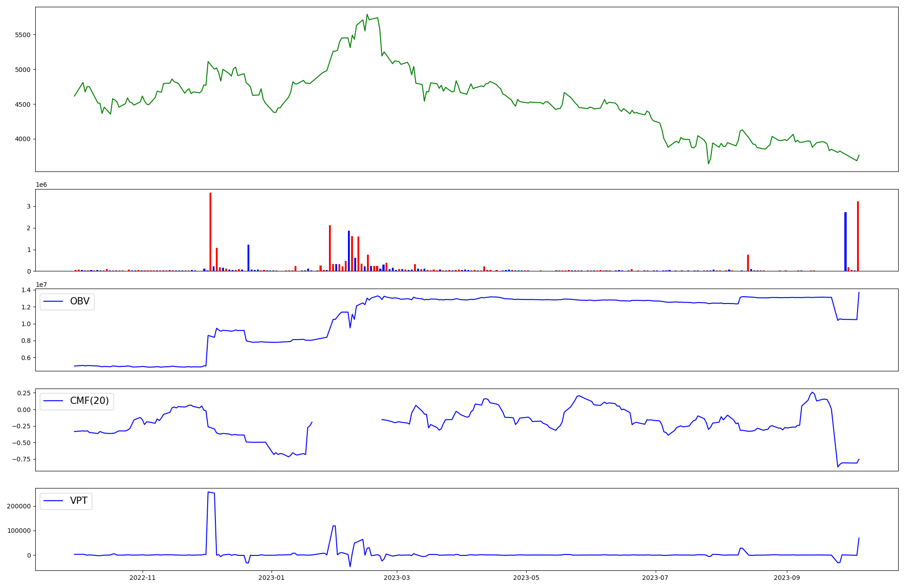Click the blue line sample in VPT legend
905x588 pixels.
(53, 501)
